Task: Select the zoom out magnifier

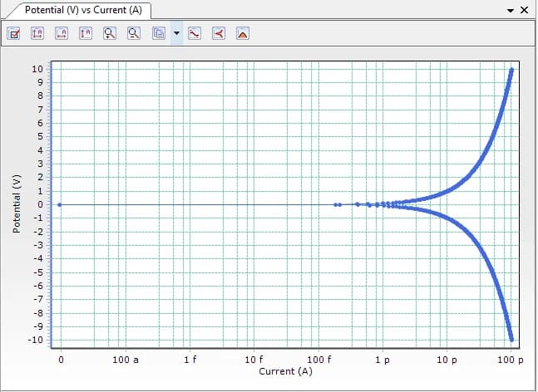Action: [x=134, y=33]
